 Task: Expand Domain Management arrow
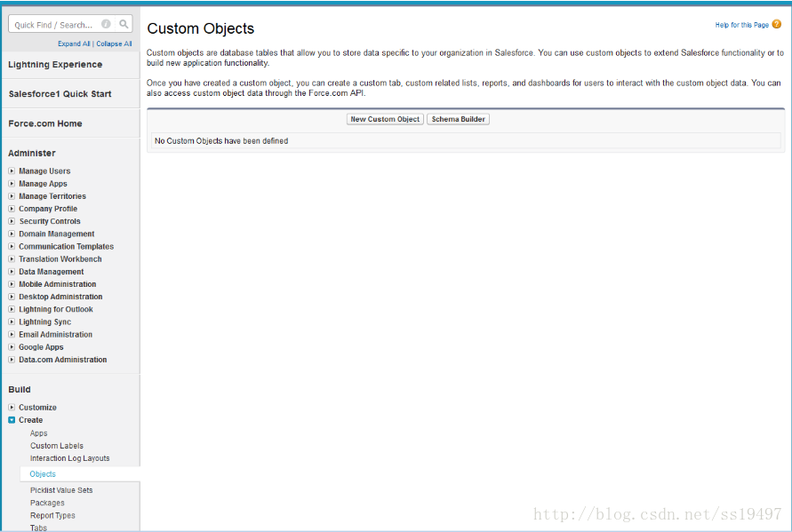pyautogui.click(x=12, y=234)
